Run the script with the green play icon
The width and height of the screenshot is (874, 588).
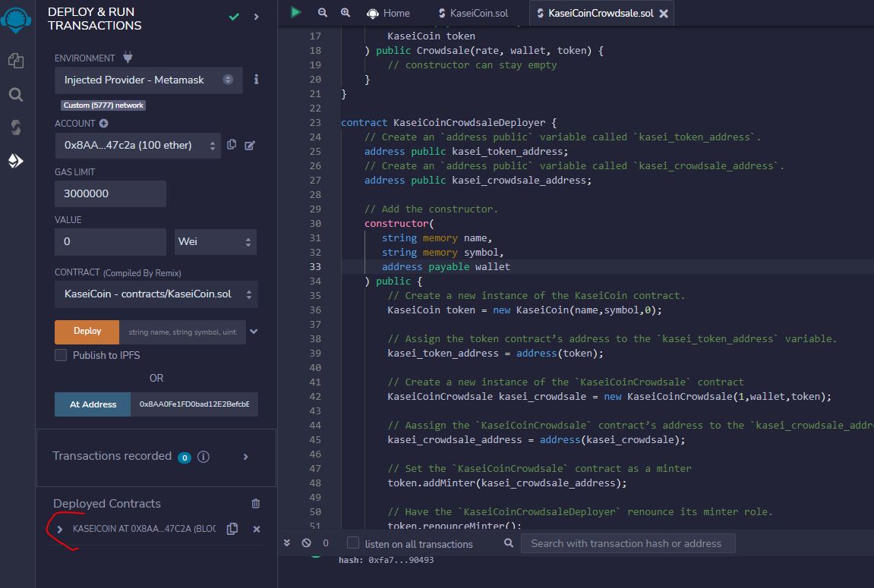point(295,12)
